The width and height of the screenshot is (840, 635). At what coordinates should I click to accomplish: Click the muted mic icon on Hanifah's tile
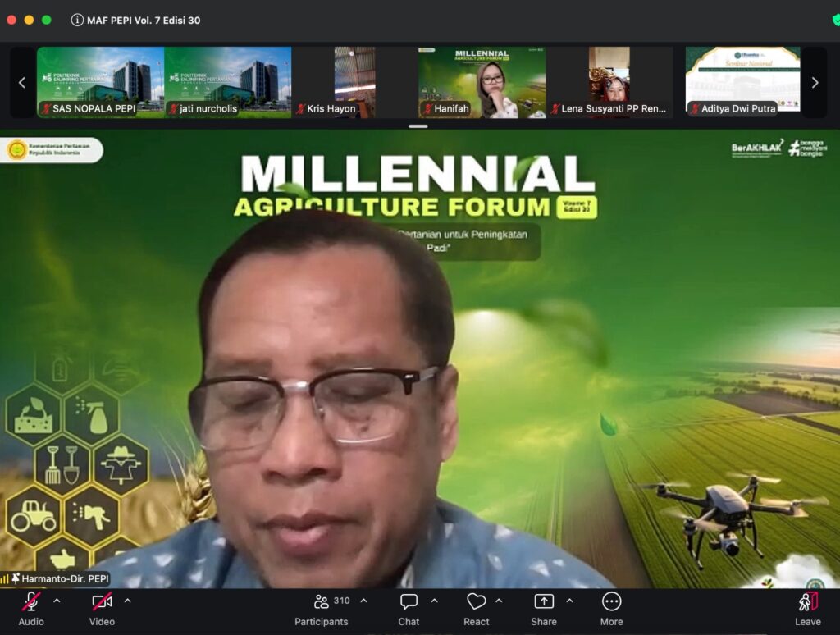[427, 109]
